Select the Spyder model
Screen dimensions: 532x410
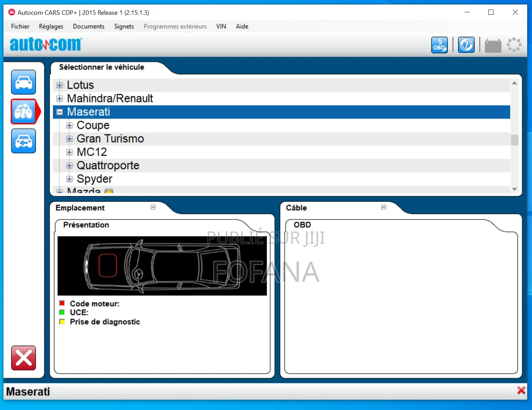[95, 179]
